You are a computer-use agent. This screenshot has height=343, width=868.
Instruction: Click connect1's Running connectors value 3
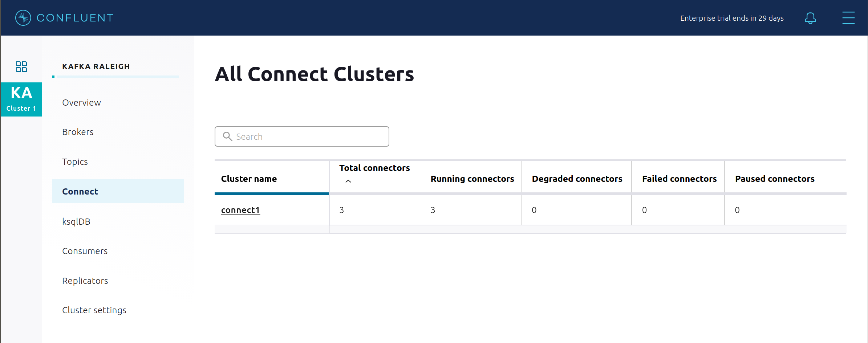coord(433,210)
